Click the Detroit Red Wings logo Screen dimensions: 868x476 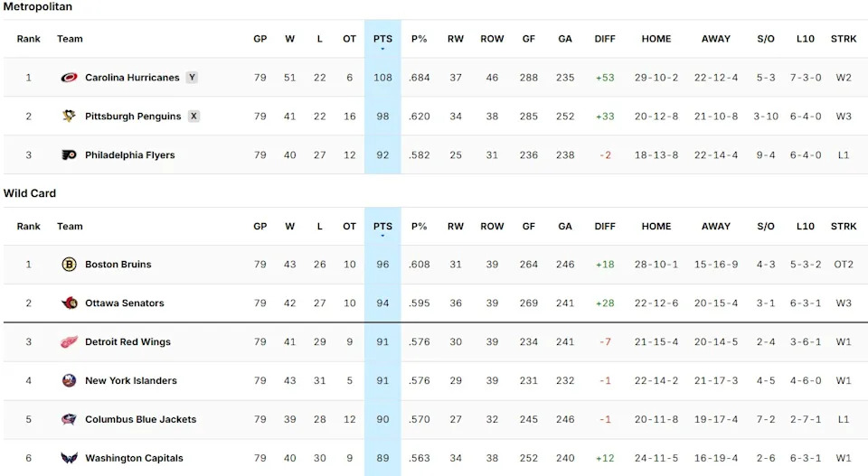pos(69,342)
